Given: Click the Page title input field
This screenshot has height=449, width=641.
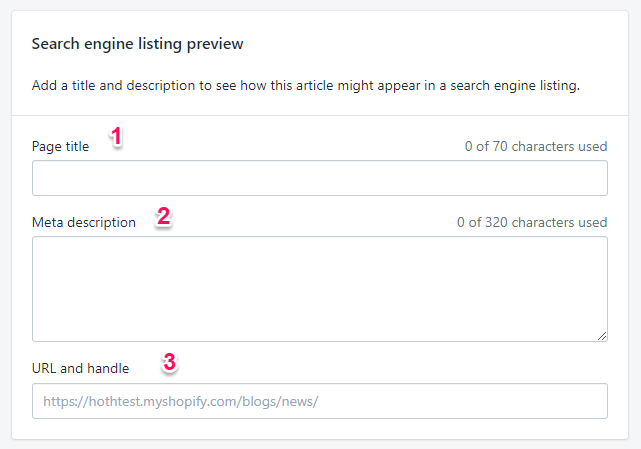Looking at the screenshot, I should tap(319, 178).
